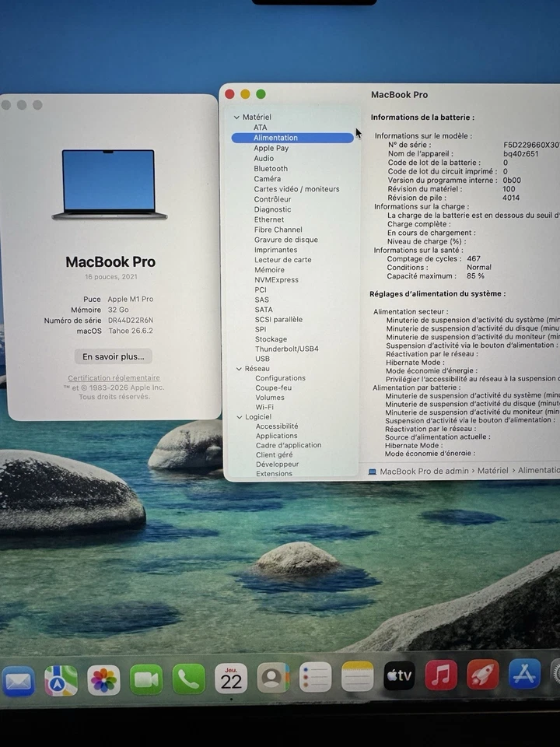Launch Apple TV from the Dock
This screenshot has width=560, height=747.
[x=399, y=675]
